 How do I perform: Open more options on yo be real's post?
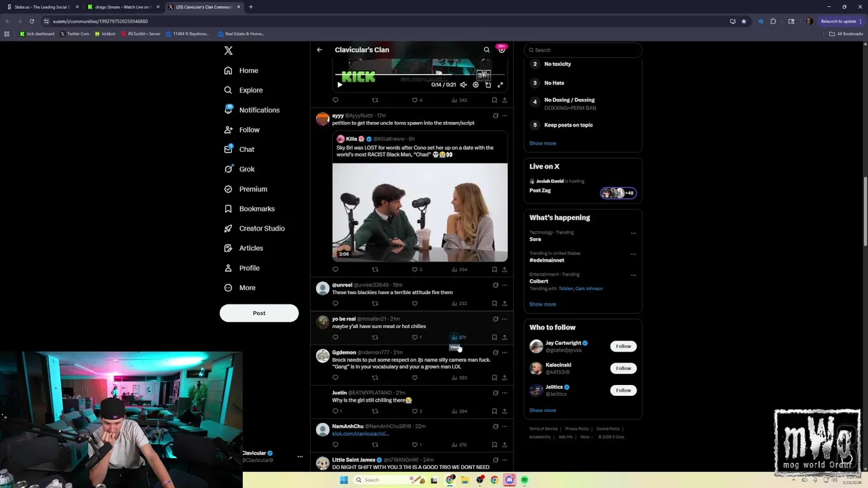[505, 319]
